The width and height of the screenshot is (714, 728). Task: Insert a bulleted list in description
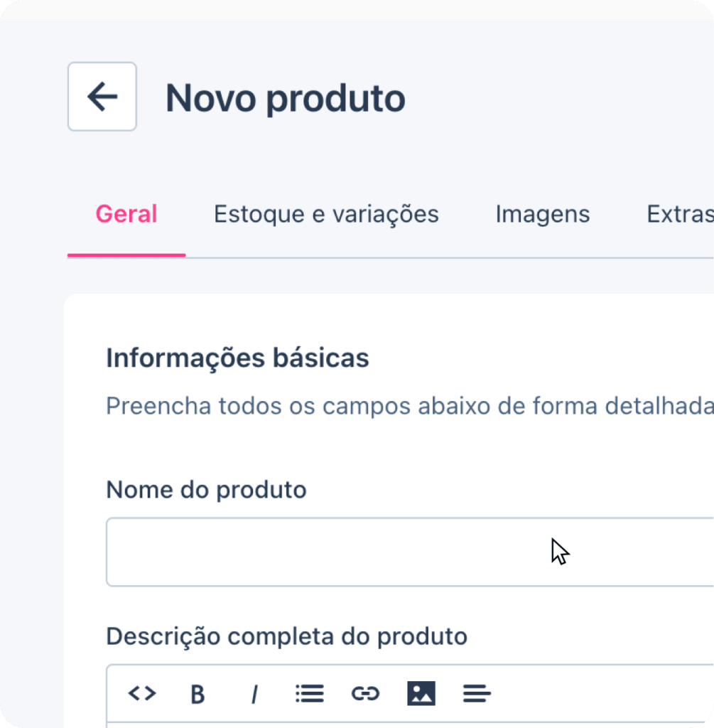point(310,694)
